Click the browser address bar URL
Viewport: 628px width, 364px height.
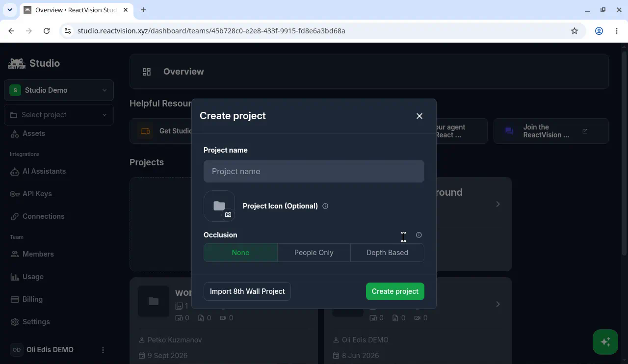211,31
